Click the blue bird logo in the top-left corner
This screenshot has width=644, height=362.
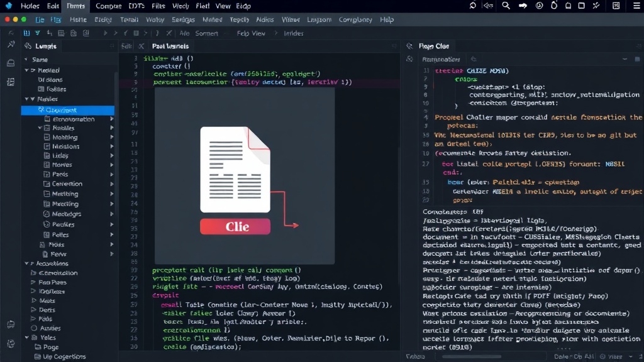pyautogui.click(x=8, y=6)
